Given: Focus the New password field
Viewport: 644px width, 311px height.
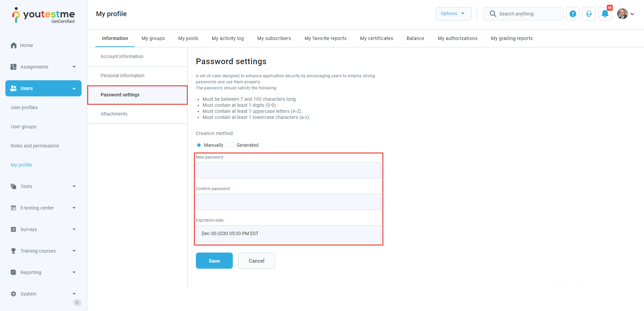Looking at the screenshot, I should [x=288, y=170].
